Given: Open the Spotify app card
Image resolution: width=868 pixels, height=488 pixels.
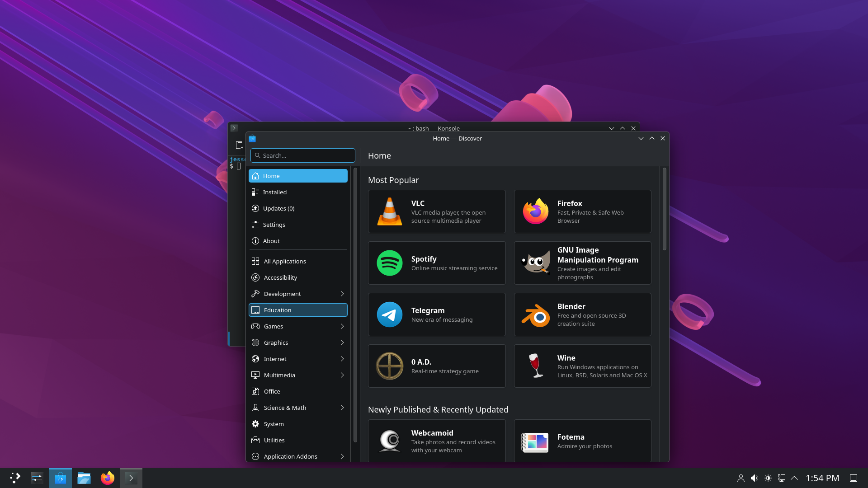Looking at the screenshot, I should [x=437, y=263].
